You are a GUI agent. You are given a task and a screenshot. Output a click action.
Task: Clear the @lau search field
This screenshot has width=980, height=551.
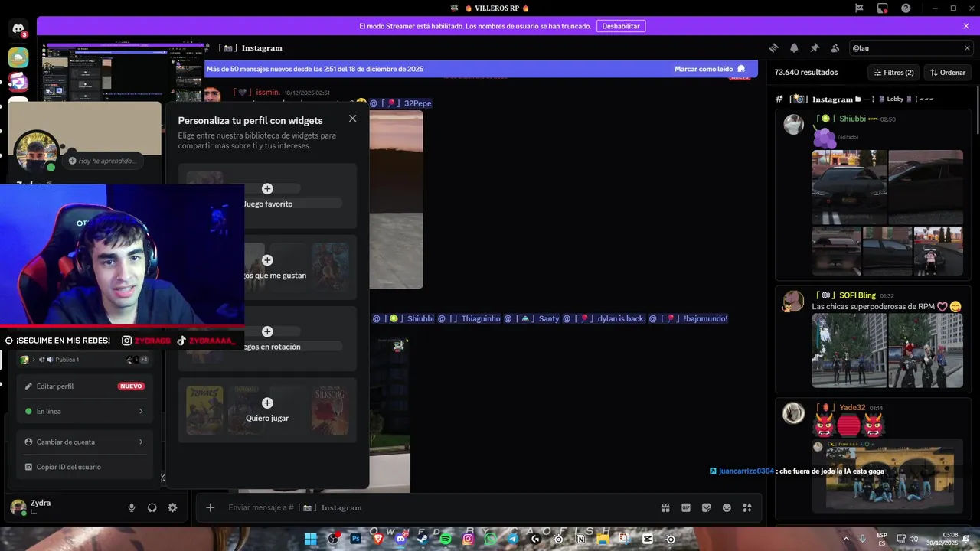966,47
